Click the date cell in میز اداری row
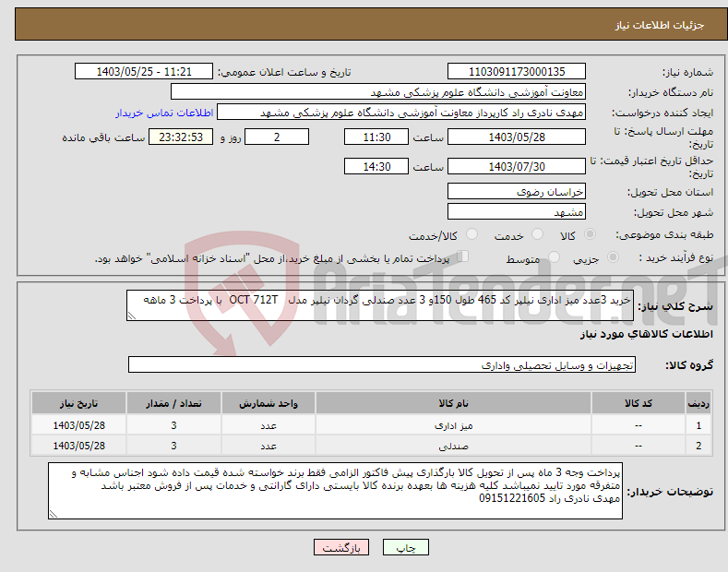 coord(78,425)
